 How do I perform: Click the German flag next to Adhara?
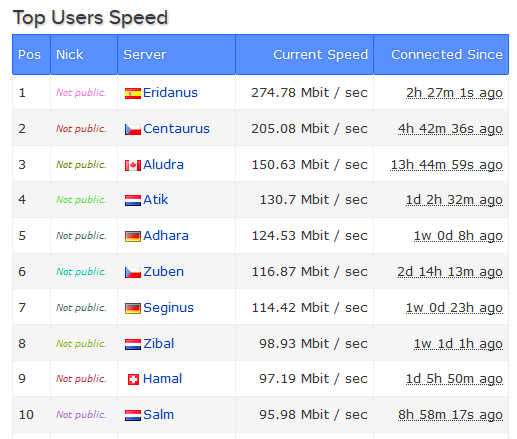click(x=133, y=237)
